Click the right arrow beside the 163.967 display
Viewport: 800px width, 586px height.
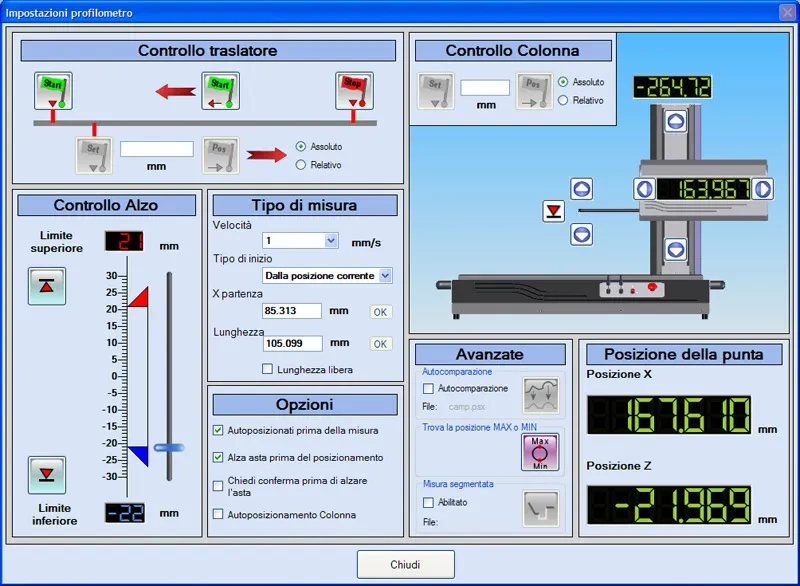763,189
